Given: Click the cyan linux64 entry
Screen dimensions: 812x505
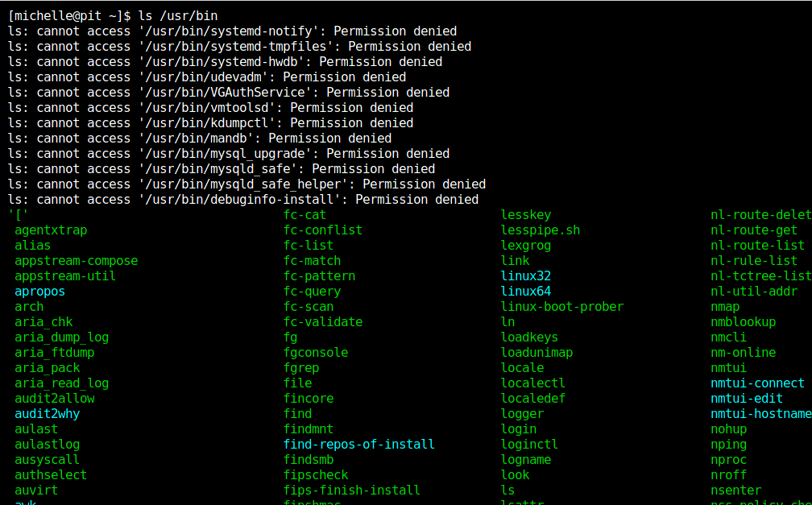Looking at the screenshot, I should [526, 292].
